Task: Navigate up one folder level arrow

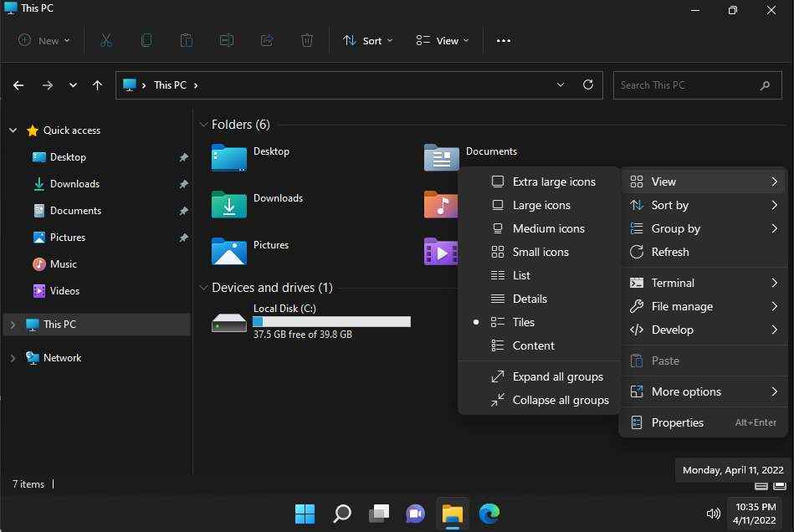Action: tap(98, 85)
